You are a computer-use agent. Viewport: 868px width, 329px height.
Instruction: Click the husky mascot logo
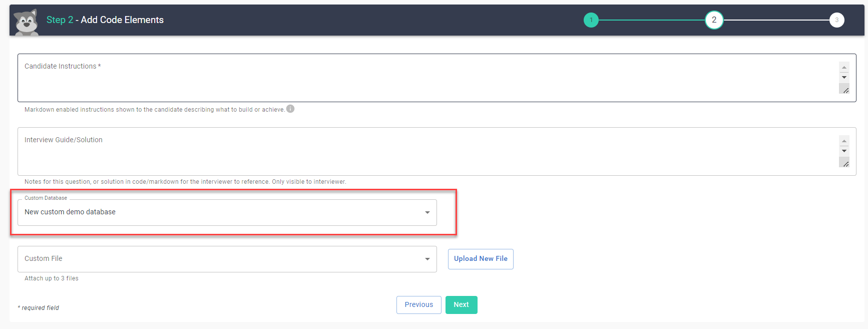coord(26,22)
